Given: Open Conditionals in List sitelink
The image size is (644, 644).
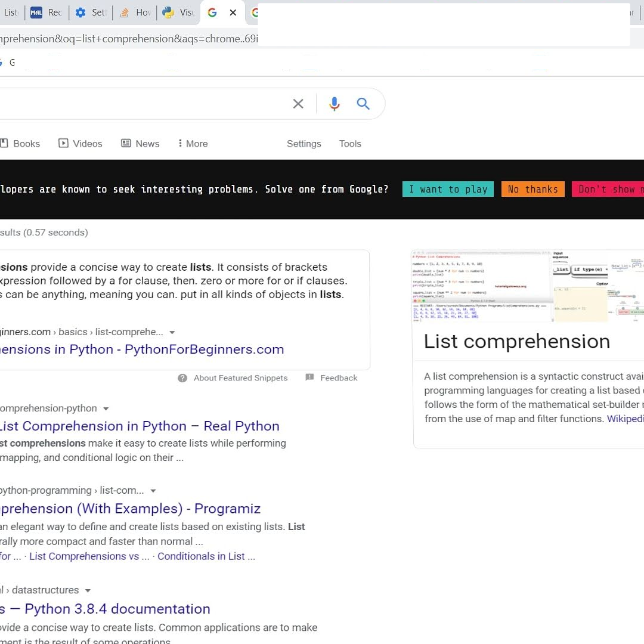Looking at the screenshot, I should (206, 556).
